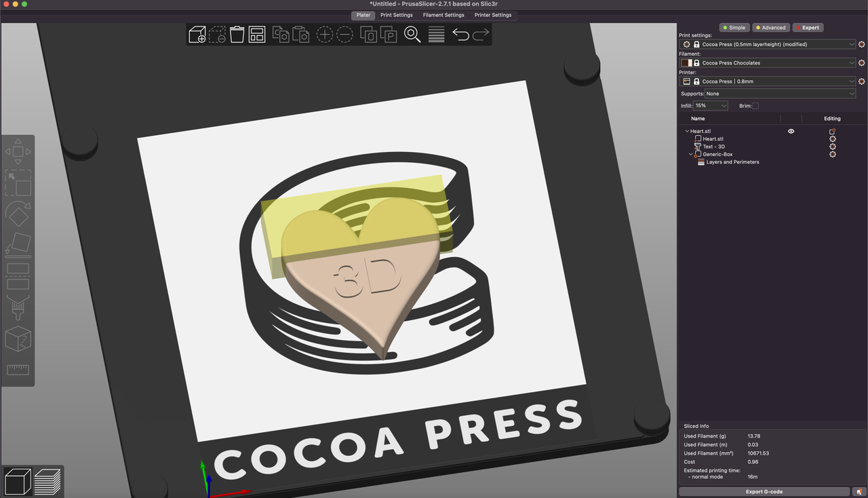Image resolution: width=868 pixels, height=498 pixels.
Task: Open the Plater tab
Action: tap(363, 15)
